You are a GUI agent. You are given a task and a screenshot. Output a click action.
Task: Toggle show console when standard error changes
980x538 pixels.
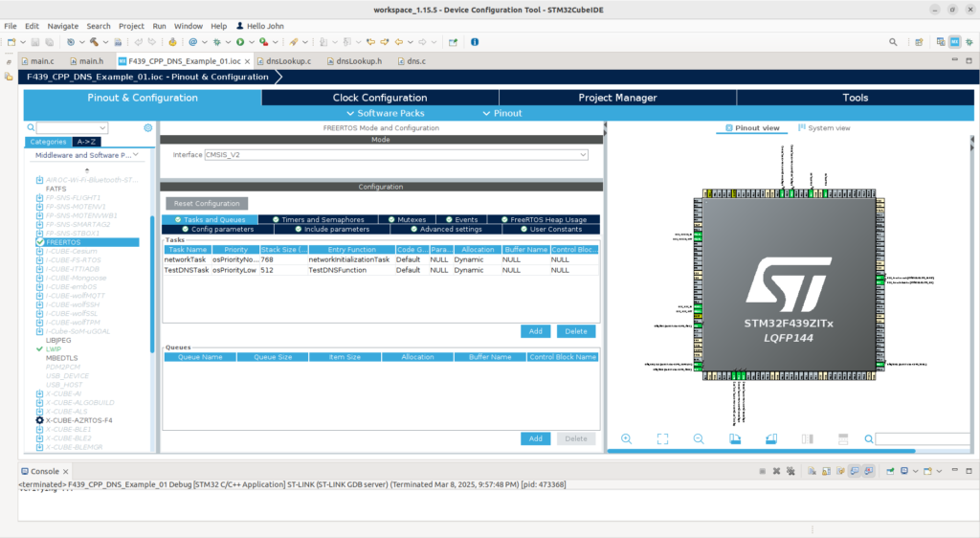click(x=869, y=471)
